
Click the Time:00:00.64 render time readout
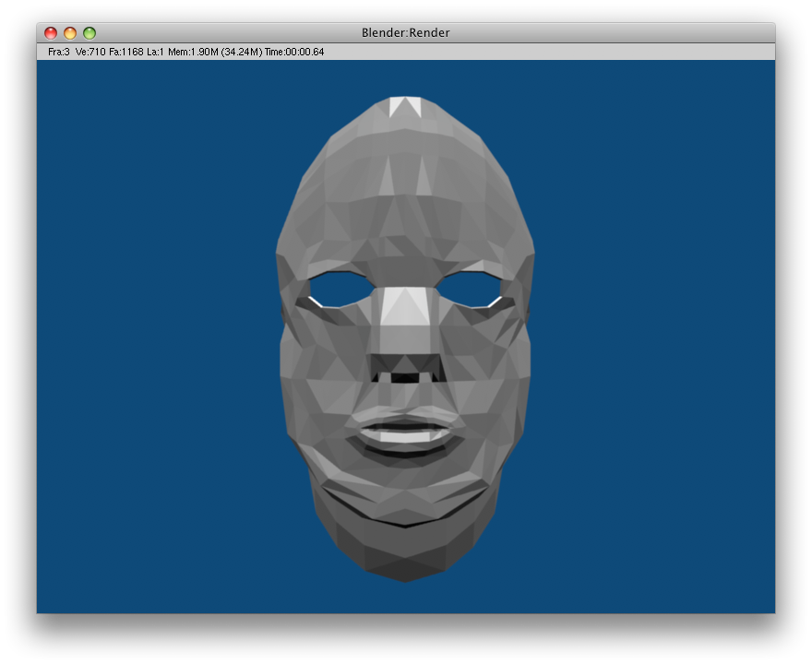point(294,52)
